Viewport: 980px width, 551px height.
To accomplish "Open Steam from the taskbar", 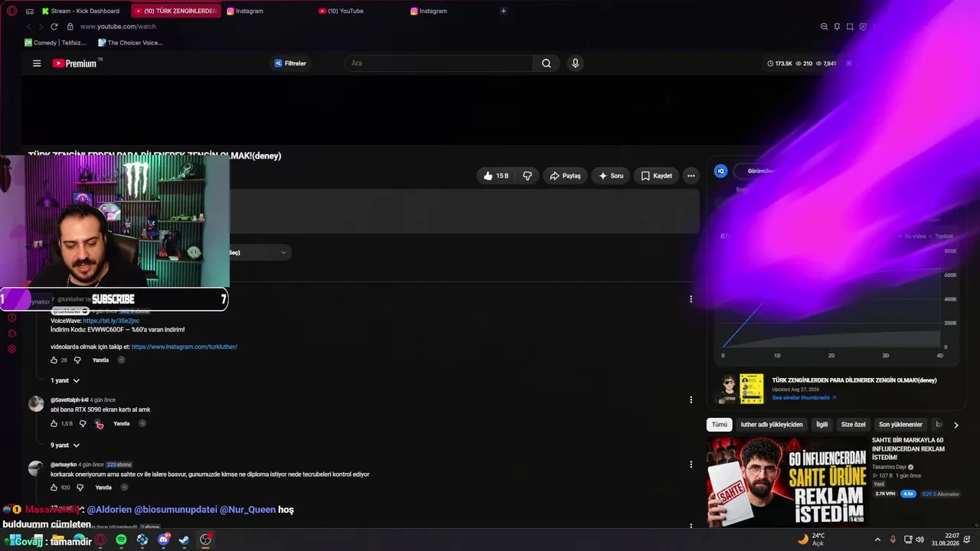I will (184, 540).
